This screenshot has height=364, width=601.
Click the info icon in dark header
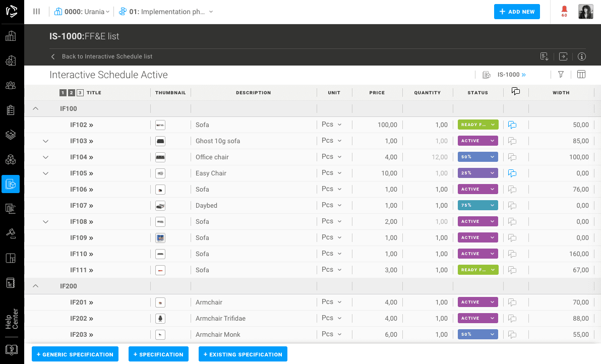click(581, 56)
